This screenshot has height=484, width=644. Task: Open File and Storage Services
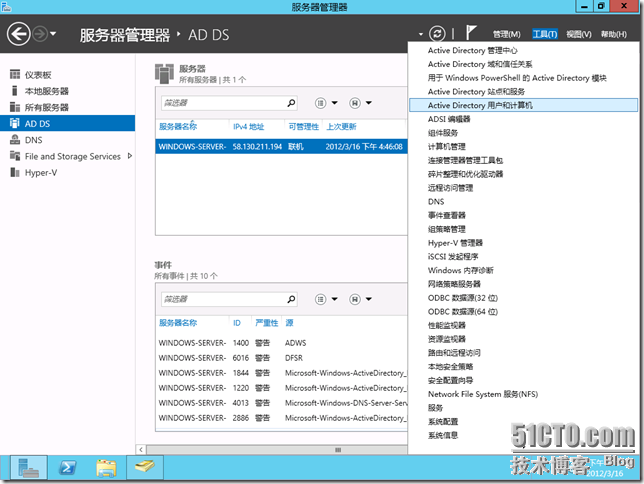point(72,156)
